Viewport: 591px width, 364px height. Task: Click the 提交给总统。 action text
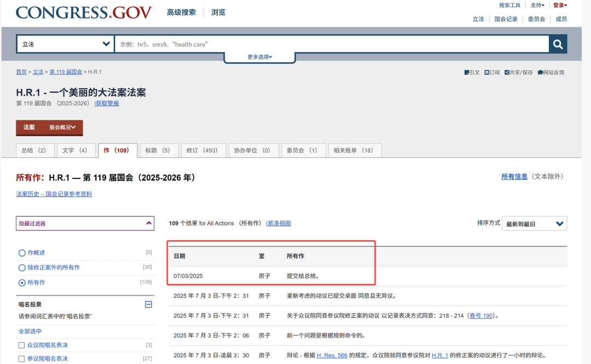coord(303,276)
